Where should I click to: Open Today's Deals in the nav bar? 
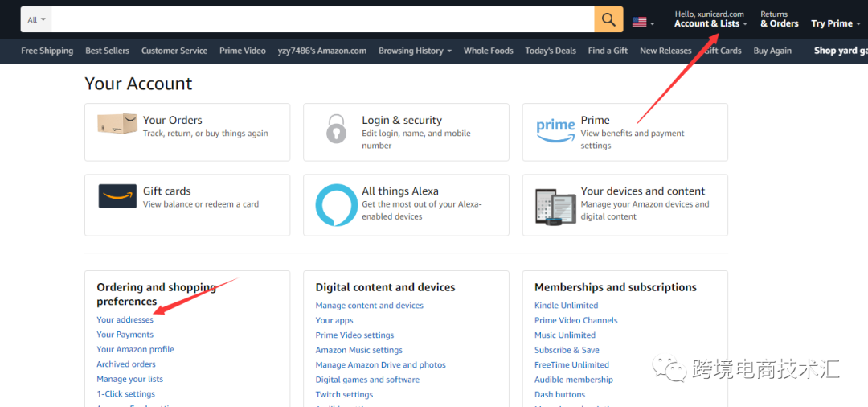[x=551, y=51]
